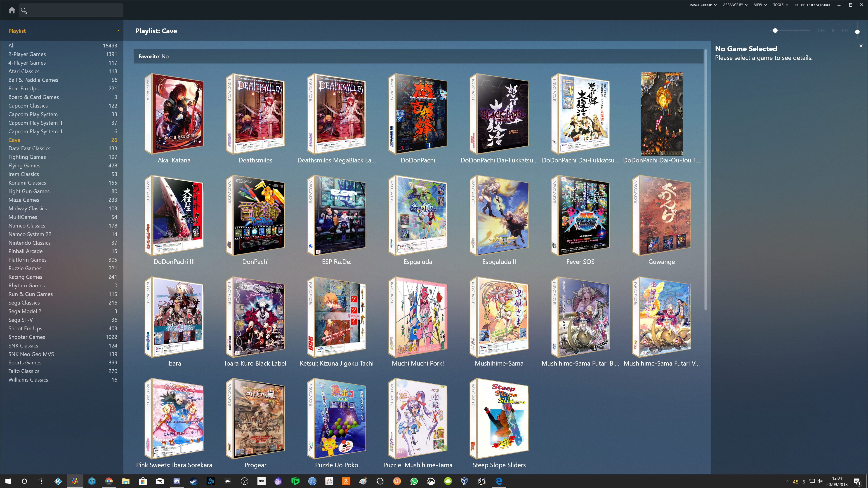This screenshot has width=868, height=488.
Task: Click the Favorite: No filter header
Action: 418,56
